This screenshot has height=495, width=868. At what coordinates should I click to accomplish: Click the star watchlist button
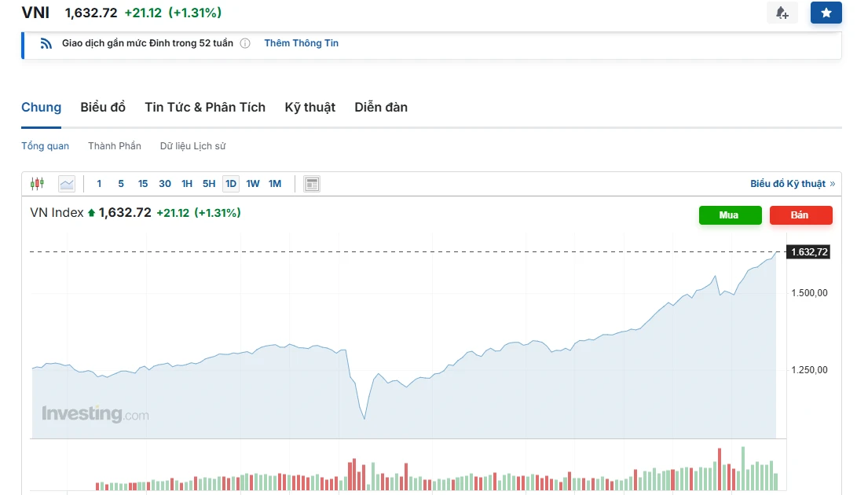826,13
